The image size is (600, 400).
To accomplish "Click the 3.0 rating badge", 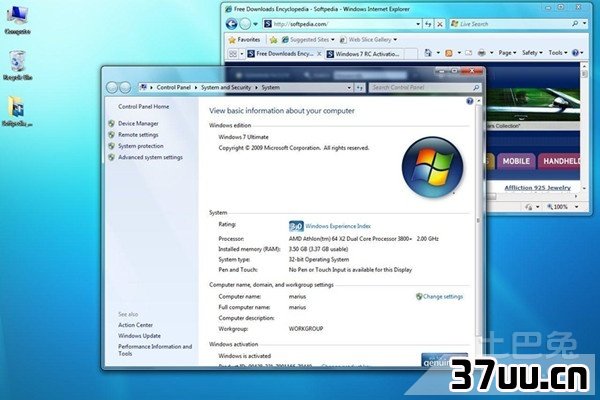I will click(x=296, y=226).
